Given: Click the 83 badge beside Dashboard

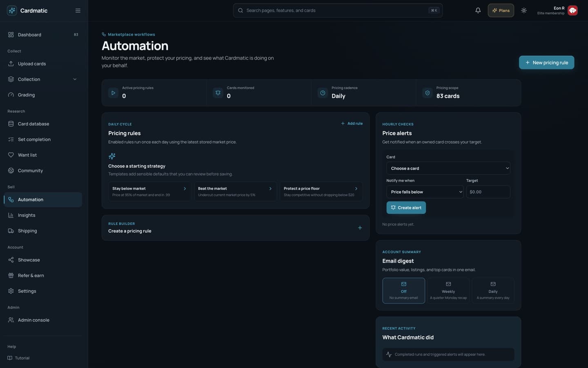Looking at the screenshot, I should click(76, 35).
